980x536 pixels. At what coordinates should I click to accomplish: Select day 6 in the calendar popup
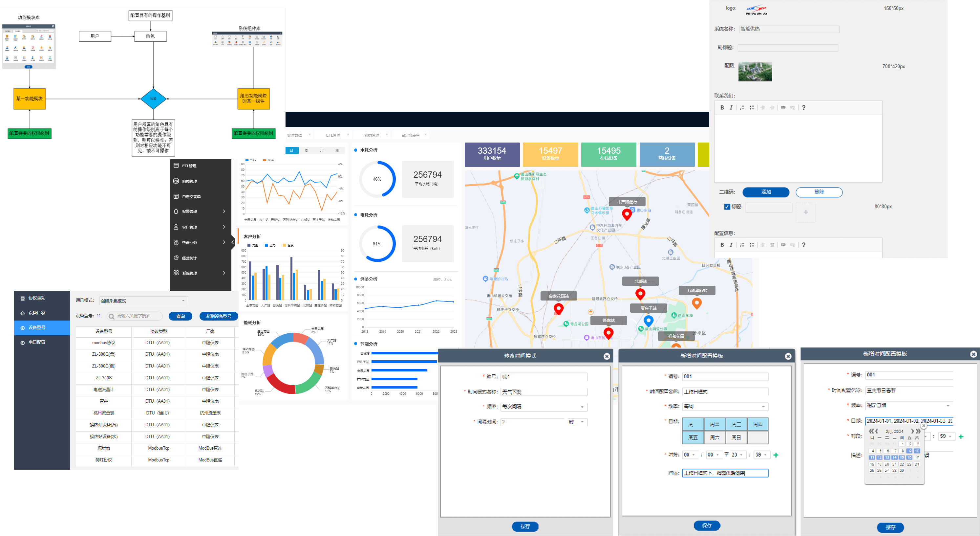pos(887,451)
